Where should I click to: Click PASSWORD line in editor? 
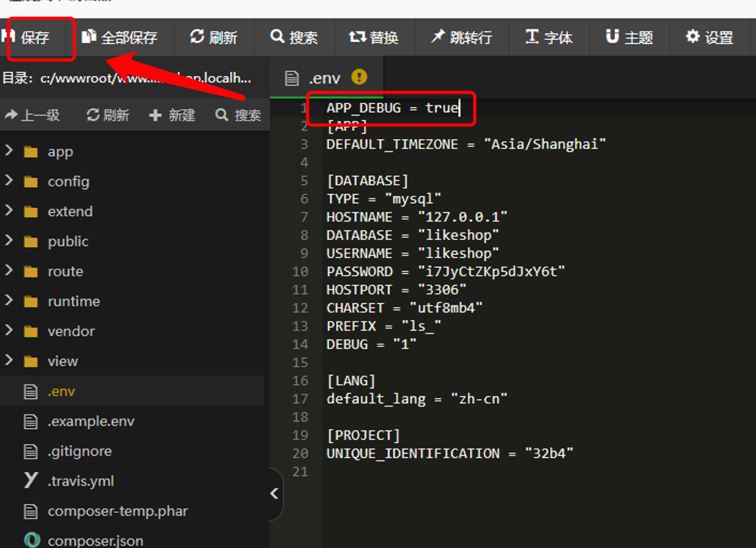tap(445, 271)
